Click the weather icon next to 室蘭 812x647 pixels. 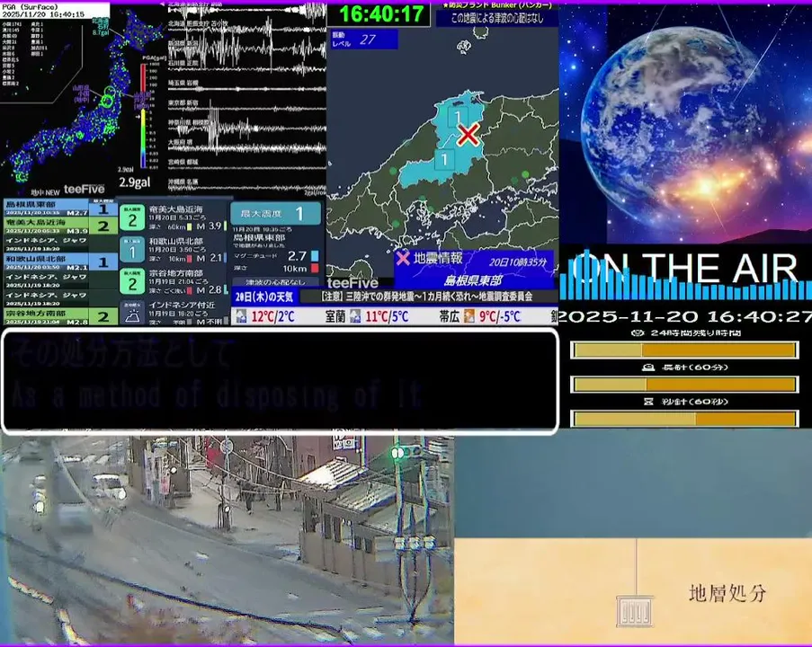[x=355, y=316]
